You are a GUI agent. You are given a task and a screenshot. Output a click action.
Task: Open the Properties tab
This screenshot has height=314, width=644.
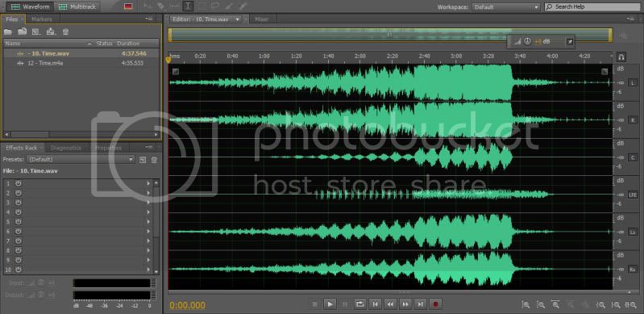108,148
